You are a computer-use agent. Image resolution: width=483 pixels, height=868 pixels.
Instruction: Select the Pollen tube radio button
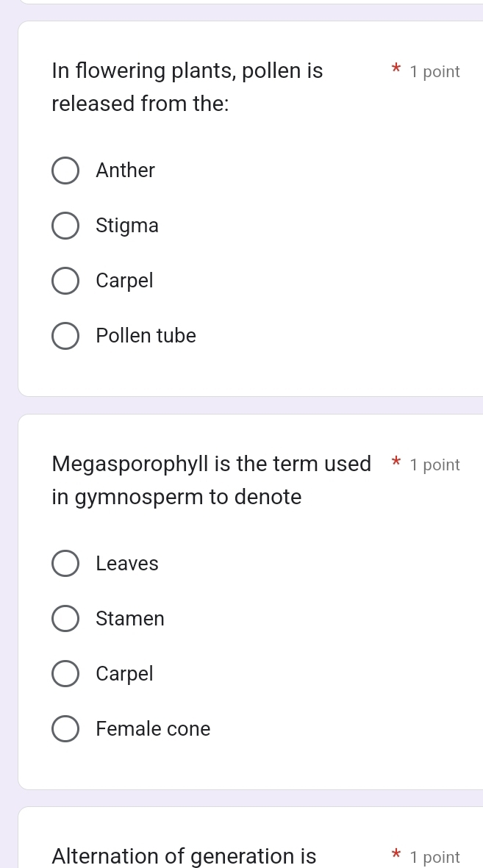coord(65,336)
